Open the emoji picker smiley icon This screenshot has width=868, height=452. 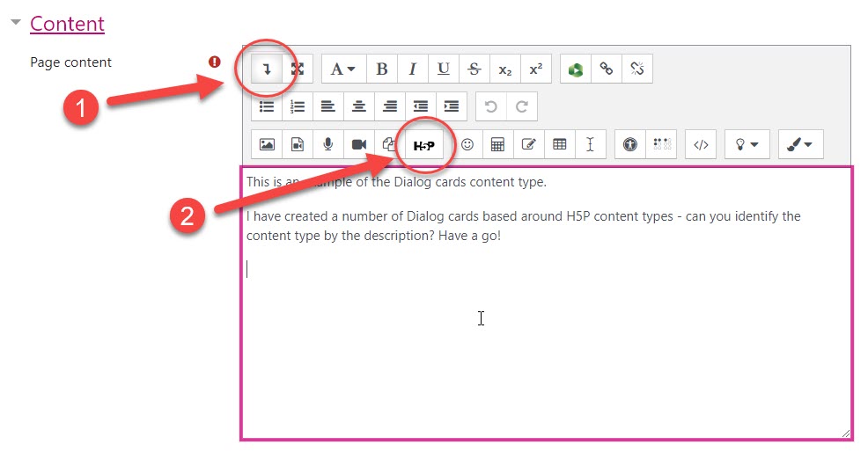click(467, 144)
